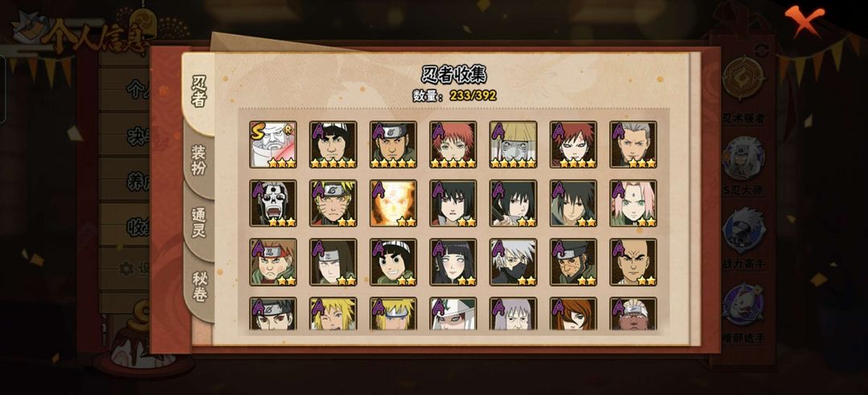Screen dimensions: 868x395
Task: Select the 暗部选手 badge icon
Action: (743, 305)
